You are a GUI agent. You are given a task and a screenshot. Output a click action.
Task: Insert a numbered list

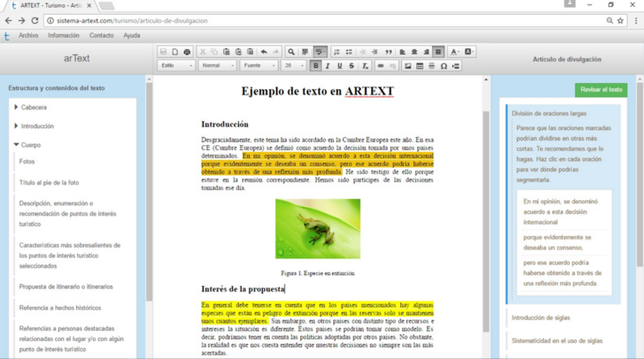click(x=337, y=52)
